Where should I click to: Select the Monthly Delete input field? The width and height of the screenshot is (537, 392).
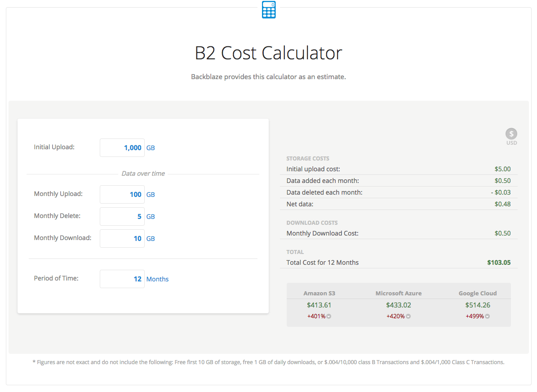click(x=122, y=216)
